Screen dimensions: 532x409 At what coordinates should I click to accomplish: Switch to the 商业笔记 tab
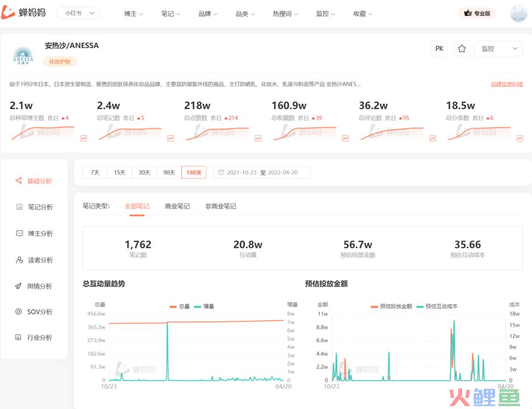(x=177, y=206)
